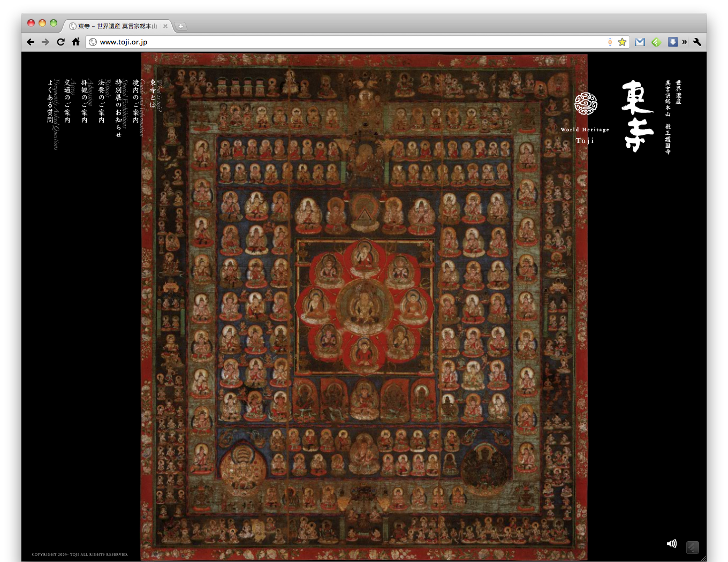The height and width of the screenshot is (562, 728).
Task: Maximize the browser window with green button
Action: 54,23
